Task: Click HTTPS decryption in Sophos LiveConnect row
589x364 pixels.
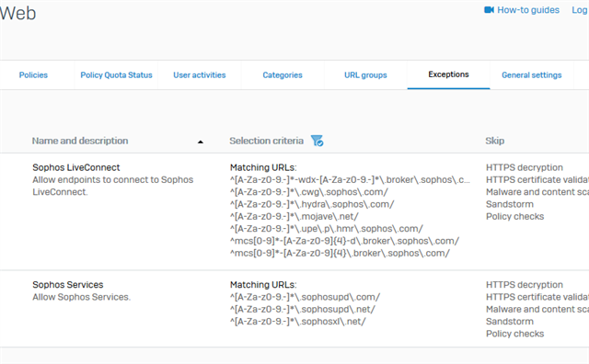Action: tap(525, 167)
